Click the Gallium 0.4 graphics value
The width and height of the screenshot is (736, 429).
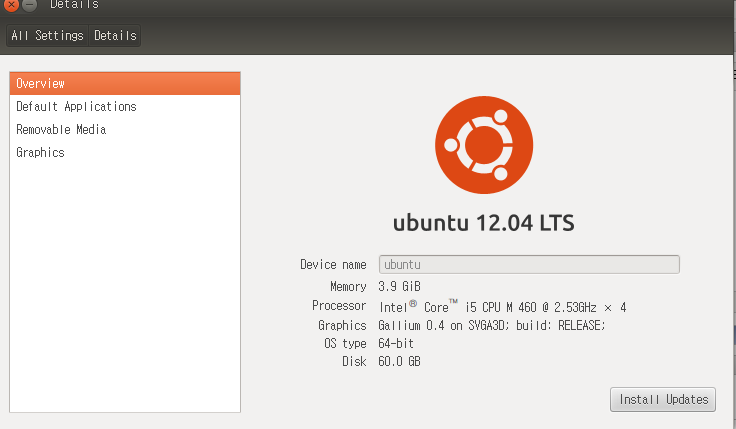pyautogui.click(x=492, y=325)
